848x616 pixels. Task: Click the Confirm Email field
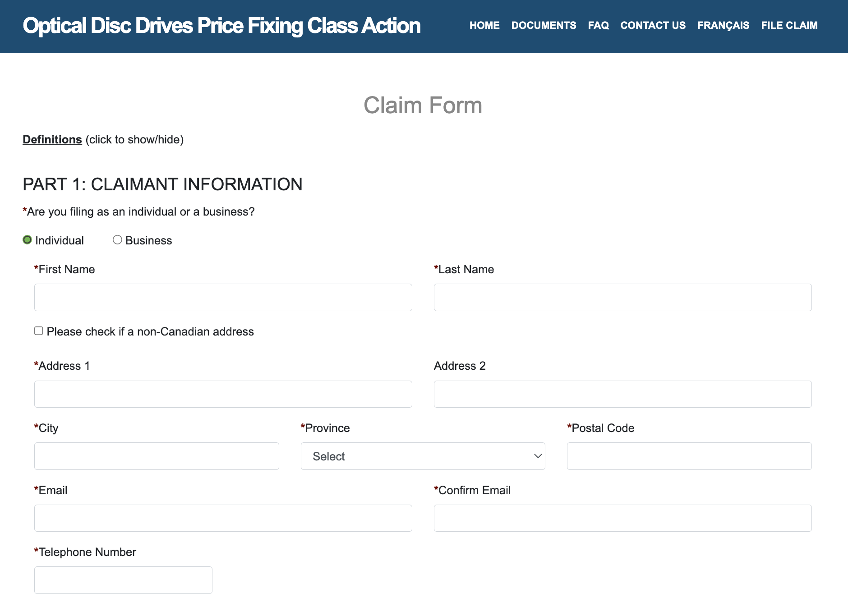622,518
